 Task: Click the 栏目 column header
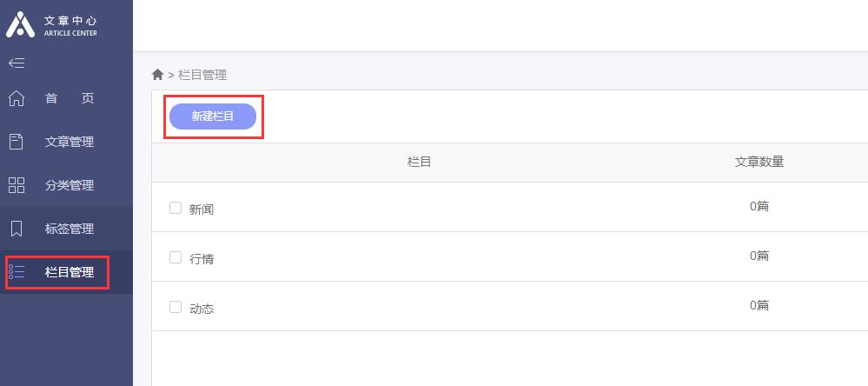(x=419, y=162)
